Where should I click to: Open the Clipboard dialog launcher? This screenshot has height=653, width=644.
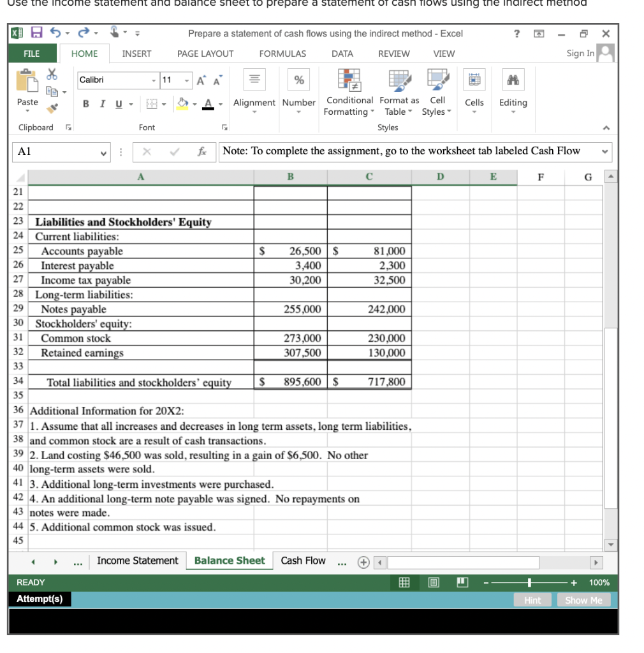[69, 128]
